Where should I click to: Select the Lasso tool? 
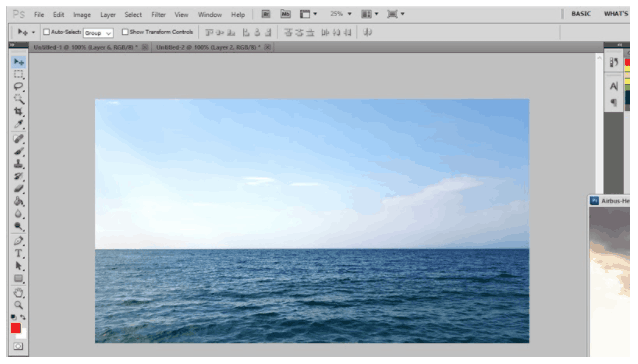(x=19, y=87)
